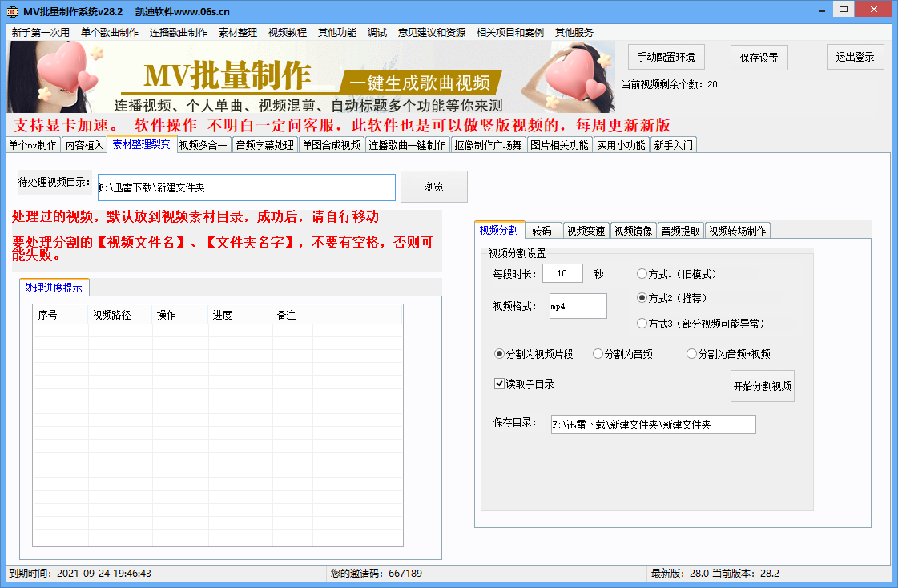This screenshot has width=898, height=588.
Task: Switch to the 实用小功能 tab
Action: 621,145
